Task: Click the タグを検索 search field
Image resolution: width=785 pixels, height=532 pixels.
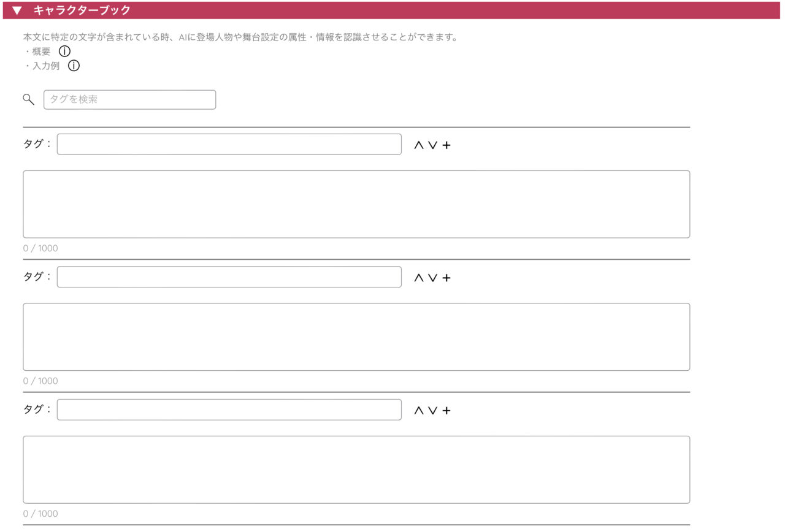Action: tap(129, 99)
